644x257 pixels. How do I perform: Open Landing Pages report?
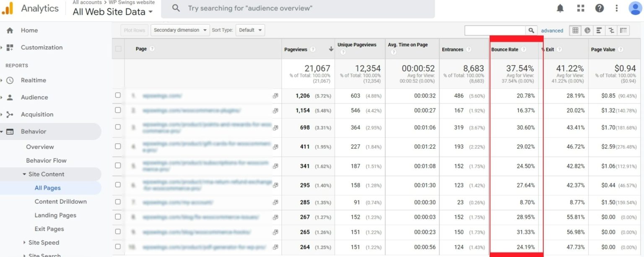[x=55, y=215]
